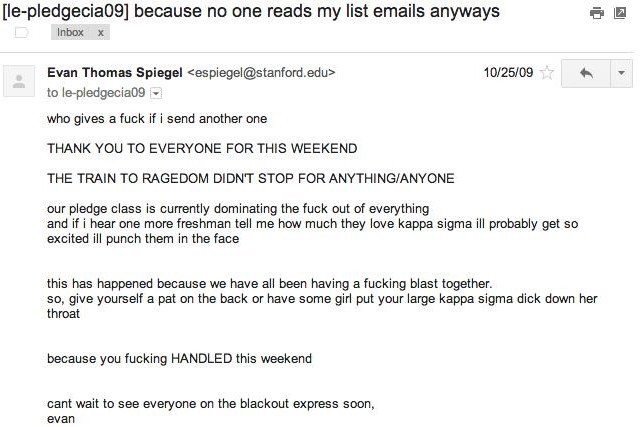
Task: Click the email subject line heading
Action: click(251, 11)
